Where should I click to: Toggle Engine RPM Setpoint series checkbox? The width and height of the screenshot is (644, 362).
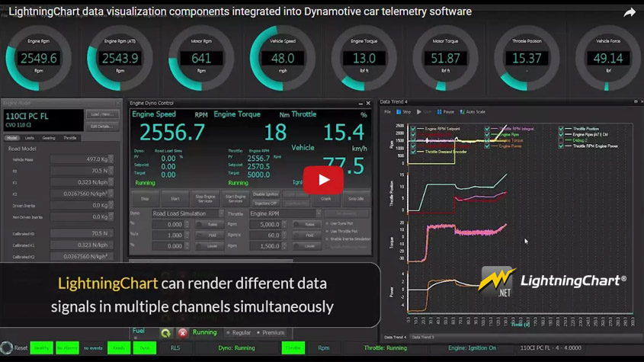(413, 129)
